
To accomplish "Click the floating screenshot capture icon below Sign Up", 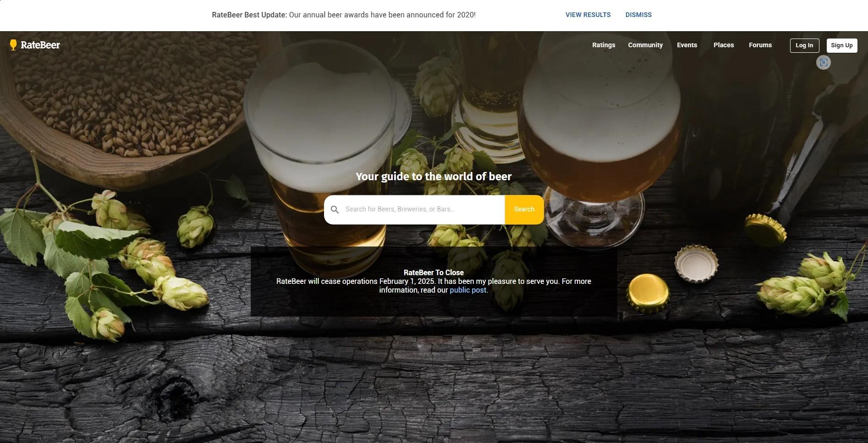I will (824, 62).
